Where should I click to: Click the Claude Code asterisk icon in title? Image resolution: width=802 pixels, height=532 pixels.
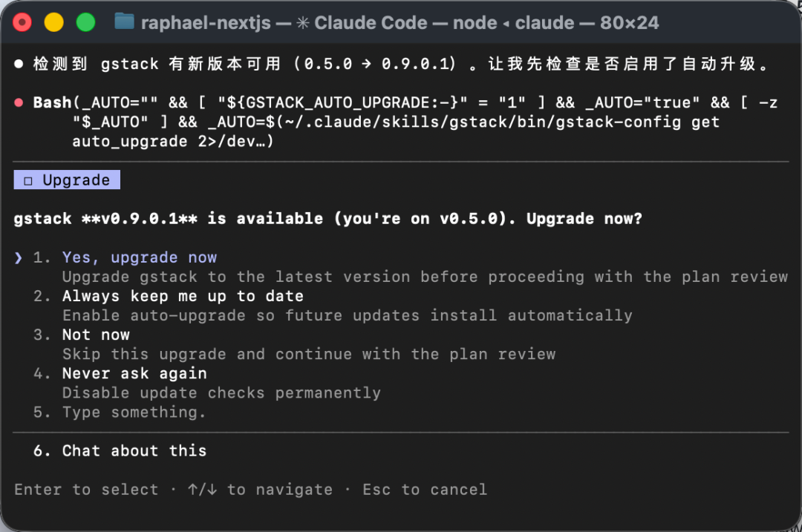[303, 22]
